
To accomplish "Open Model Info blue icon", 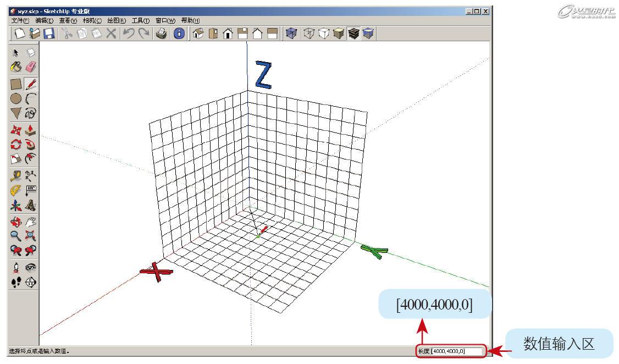I will (x=179, y=34).
